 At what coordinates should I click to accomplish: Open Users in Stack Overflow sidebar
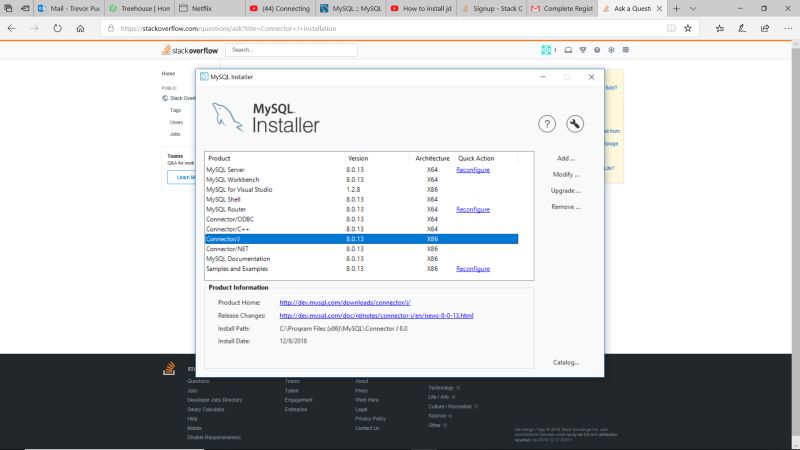pos(177,122)
